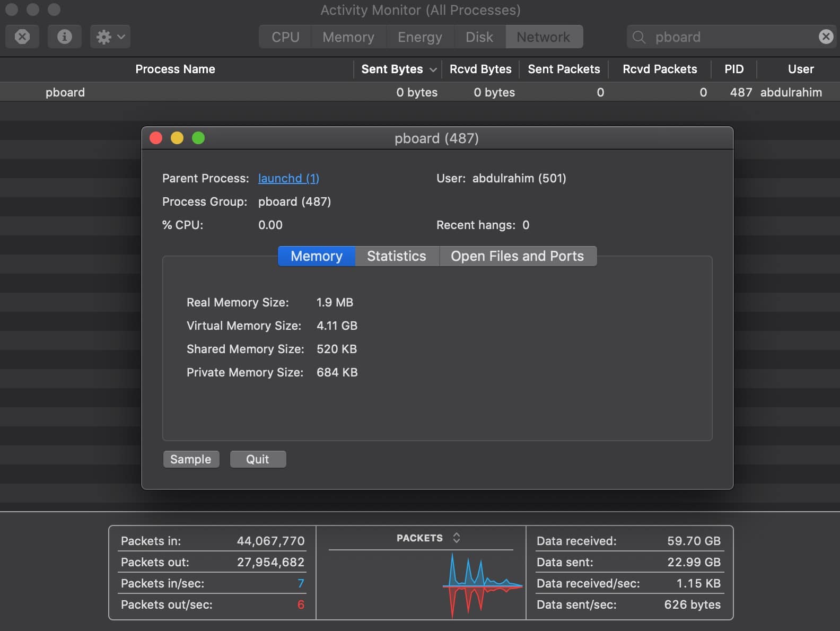Click Virtual Memory Size value 4.11 GB
840x631 pixels.
pyautogui.click(x=337, y=326)
